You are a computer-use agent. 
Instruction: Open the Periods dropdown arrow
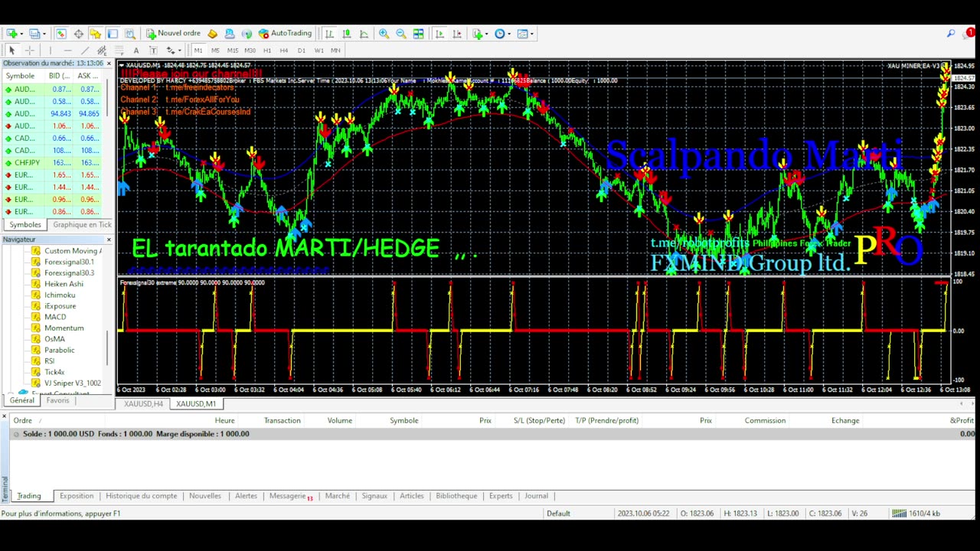510,34
